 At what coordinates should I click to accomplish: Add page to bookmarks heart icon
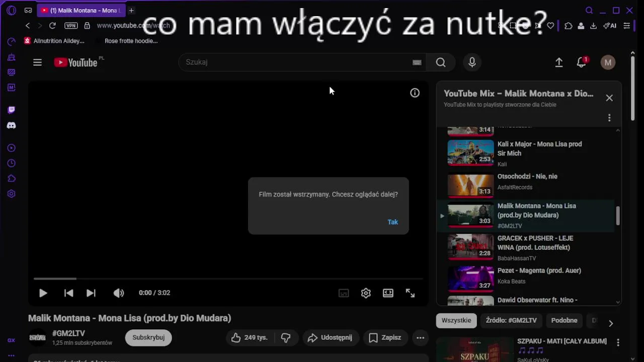click(x=551, y=26)
